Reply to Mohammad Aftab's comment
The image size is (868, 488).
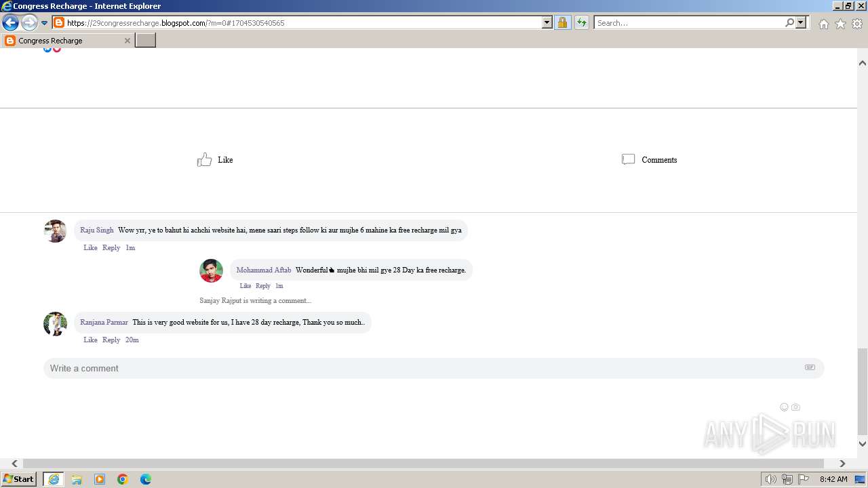click(x=263, y=286)
